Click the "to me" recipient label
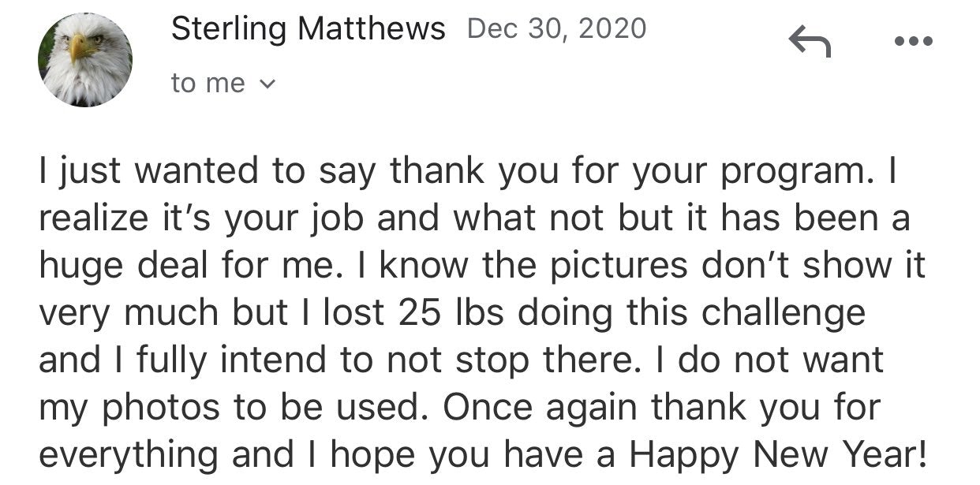 point(208,83)
